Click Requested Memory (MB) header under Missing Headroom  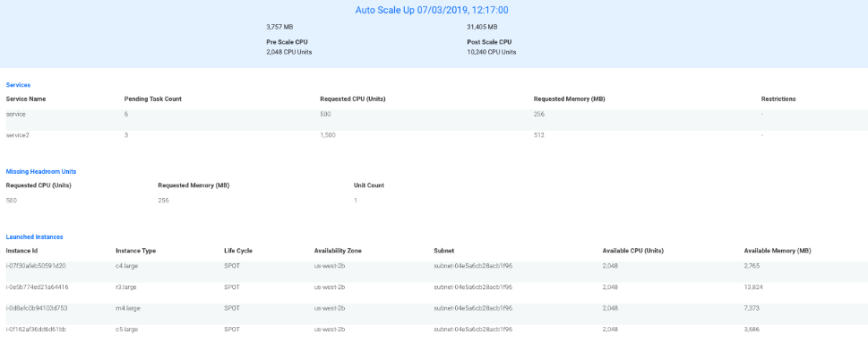point(193,185)
